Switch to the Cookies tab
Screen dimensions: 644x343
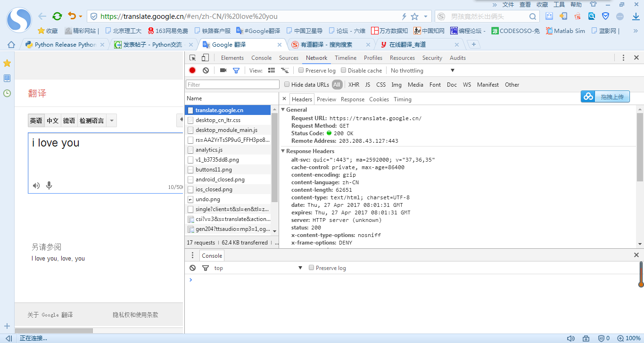[379, 99]
